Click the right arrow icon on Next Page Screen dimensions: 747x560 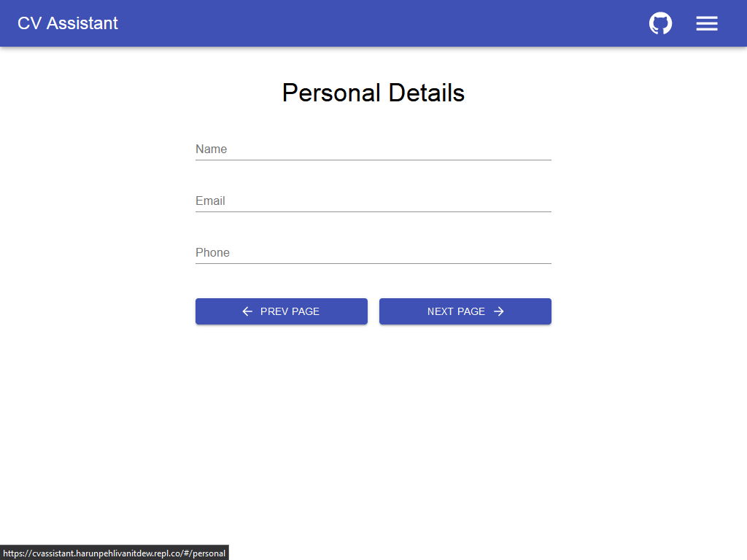coord(499,311)
